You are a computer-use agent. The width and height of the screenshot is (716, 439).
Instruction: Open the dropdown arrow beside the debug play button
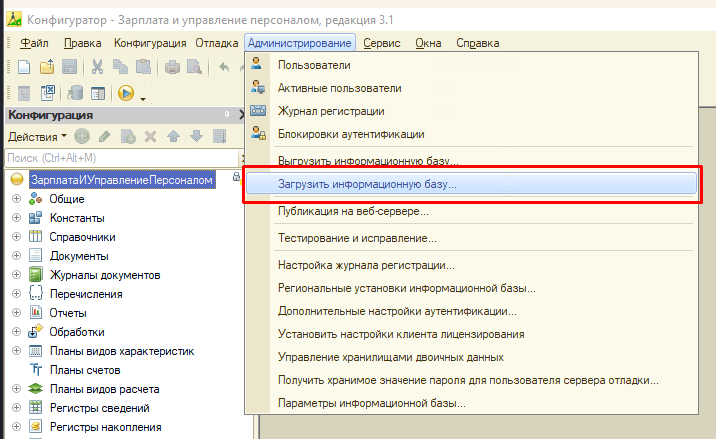143,98
